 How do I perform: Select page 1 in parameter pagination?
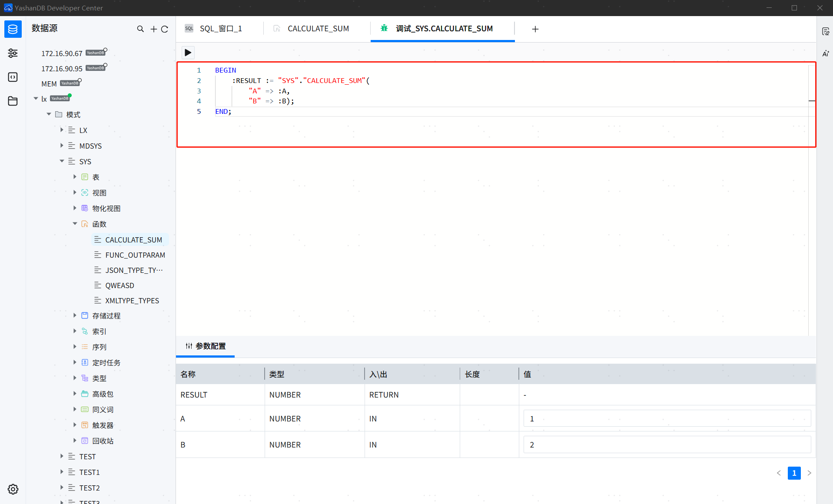click(x=794, y=473)
